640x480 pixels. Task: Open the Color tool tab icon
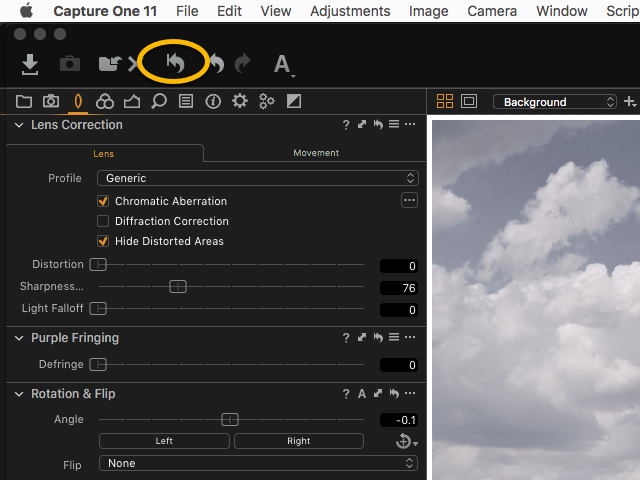(x=104, y=101)
